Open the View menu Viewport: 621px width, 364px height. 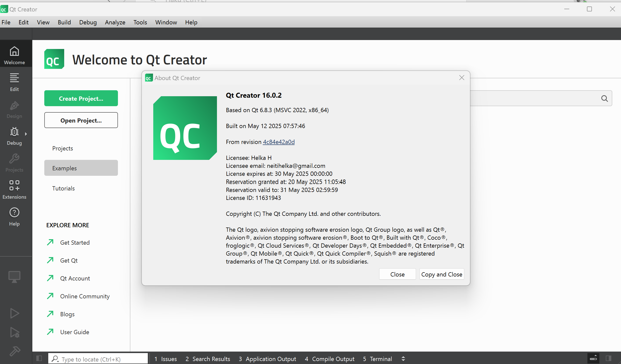click(x=43, y=22)
